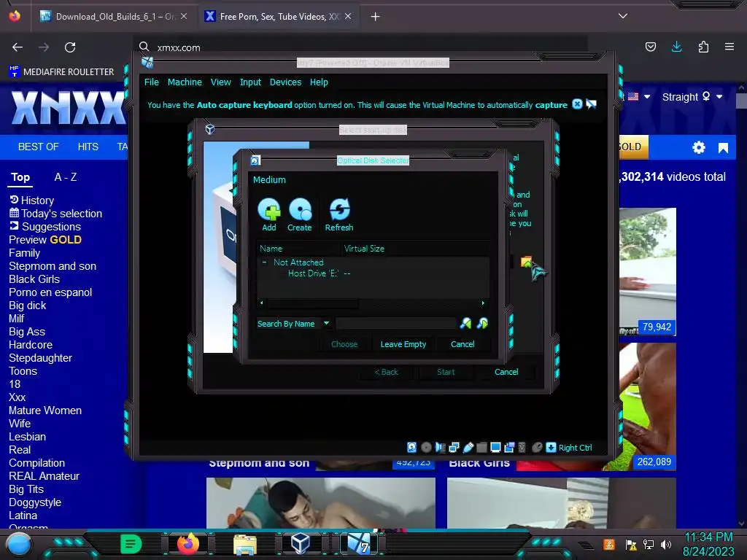Click the website settings gear icon
The width and height of the screenshot is (747, 560).
698,147
